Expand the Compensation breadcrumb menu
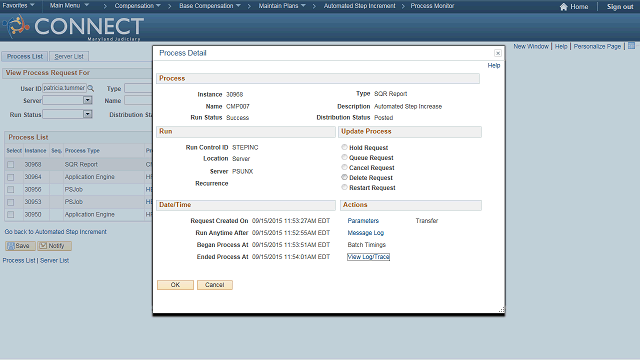This screenshot has height=360, width=640. pyautogui.click(x=138, y=6)
